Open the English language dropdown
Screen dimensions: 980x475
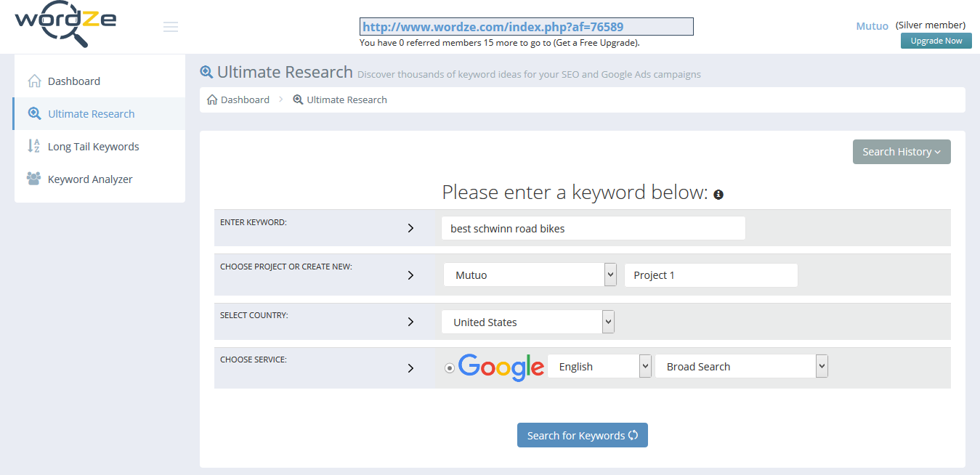point(599,367)
